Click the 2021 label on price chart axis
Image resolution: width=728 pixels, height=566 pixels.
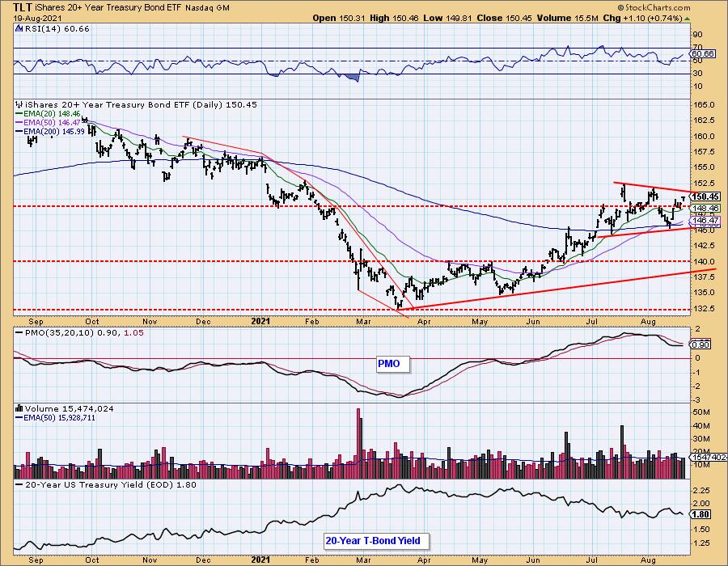click(260, 321)
